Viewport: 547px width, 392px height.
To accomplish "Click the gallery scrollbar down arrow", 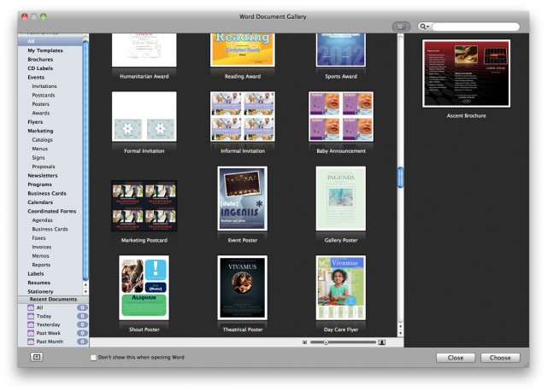I will [401, 333].
